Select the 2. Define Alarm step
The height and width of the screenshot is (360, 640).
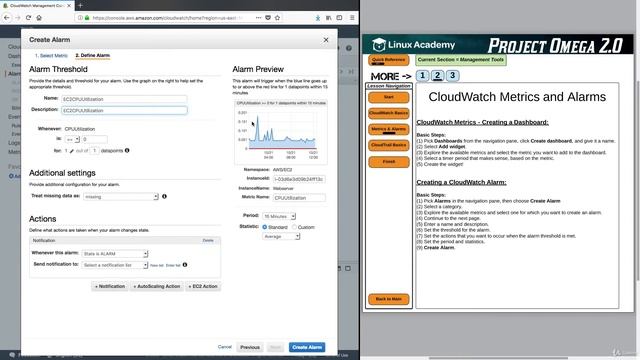tap(93, 56)
